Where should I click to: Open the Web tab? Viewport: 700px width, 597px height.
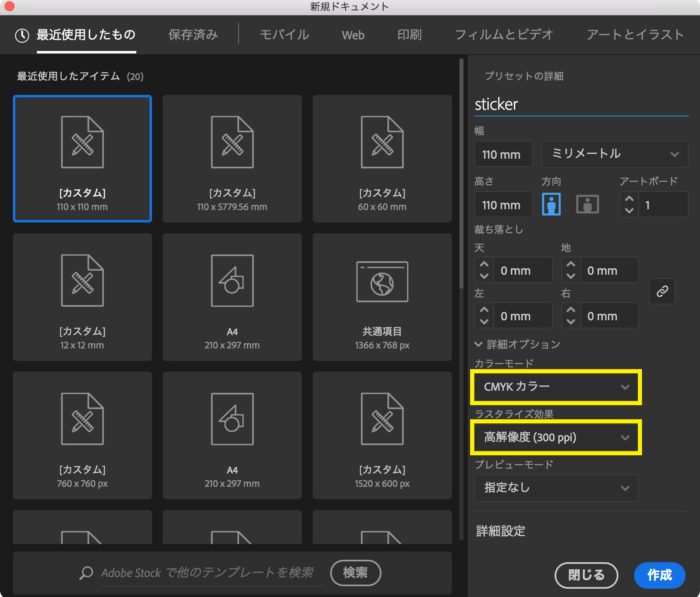(353, 35)
